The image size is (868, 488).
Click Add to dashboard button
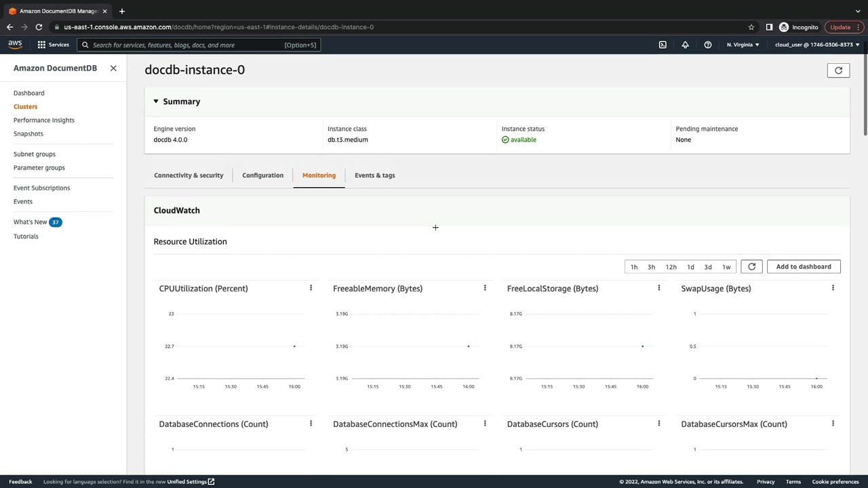coord(804,266)
